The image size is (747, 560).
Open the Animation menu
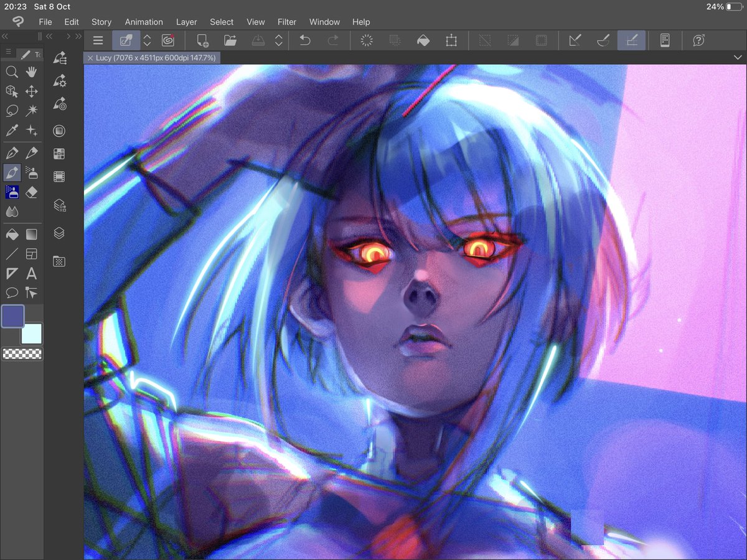pyautogui.click(x=144, y=22)
